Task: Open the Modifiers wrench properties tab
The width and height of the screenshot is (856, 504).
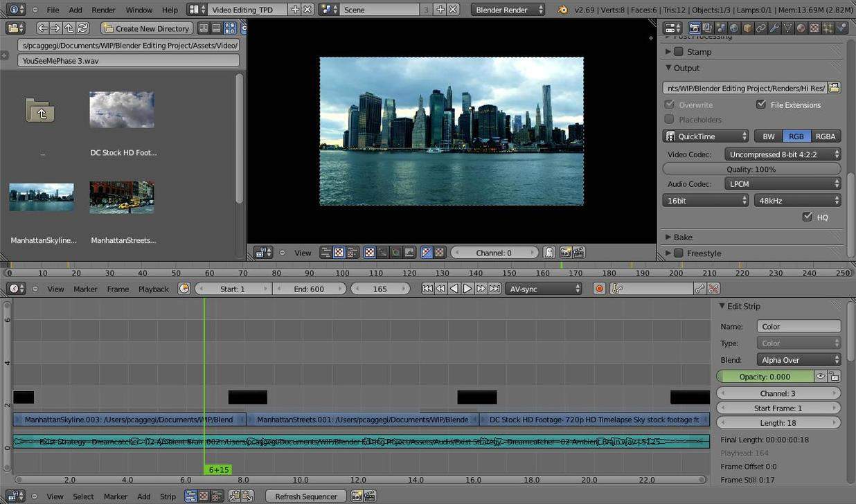Action: coord(774,28)
